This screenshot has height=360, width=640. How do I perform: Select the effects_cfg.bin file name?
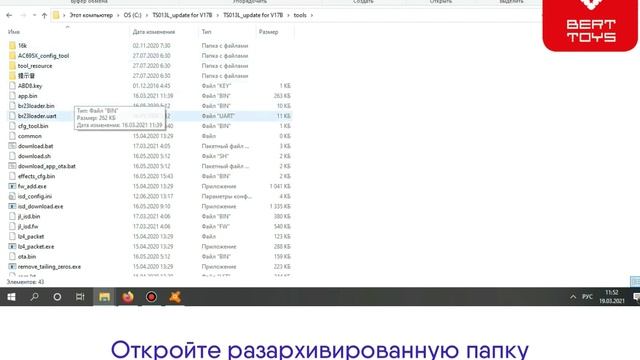coord(36,176)
